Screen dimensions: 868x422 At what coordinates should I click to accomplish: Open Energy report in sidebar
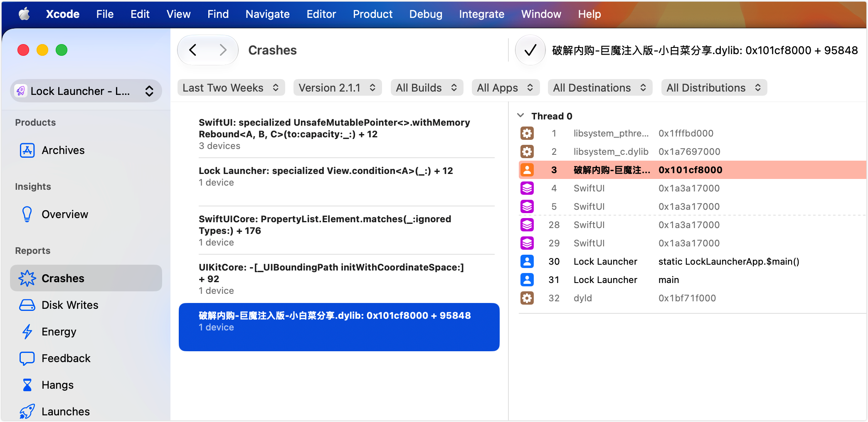[x=86, y=332]
